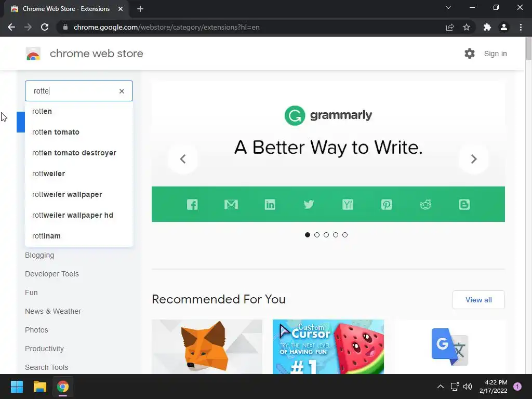Click the browser back arrow
The image size is (532, 399).
click(x=11, y=27)
